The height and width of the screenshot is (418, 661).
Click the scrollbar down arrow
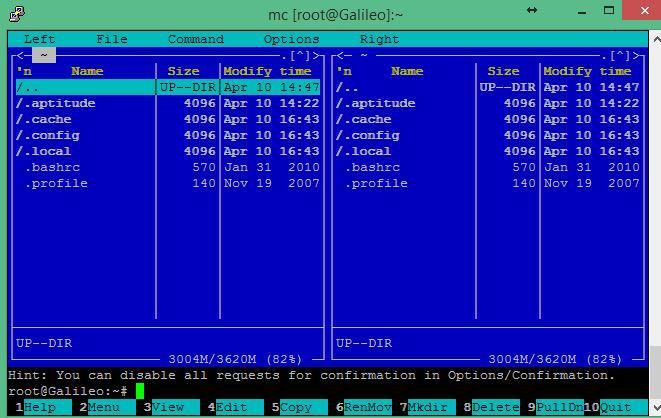pyautogui.click(x=657, y=407)
